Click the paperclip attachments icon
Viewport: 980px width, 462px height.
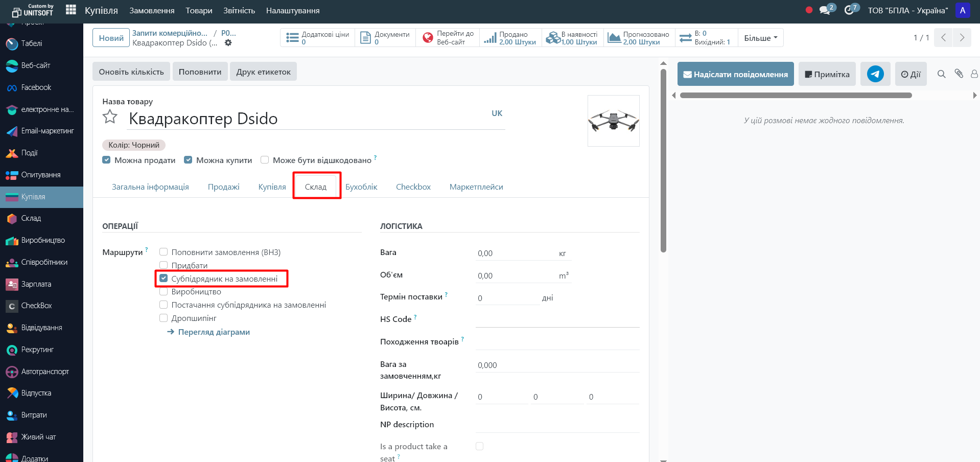[959, 74]
